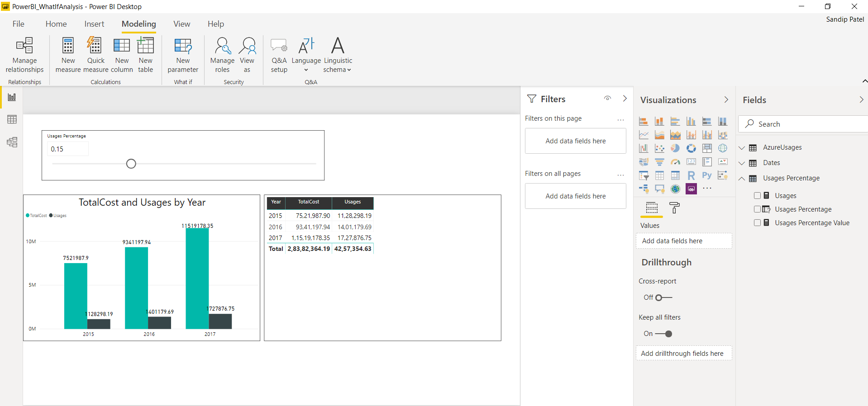Click the Sandip Patel account name
868x406 pixels.
coord(844,19)
